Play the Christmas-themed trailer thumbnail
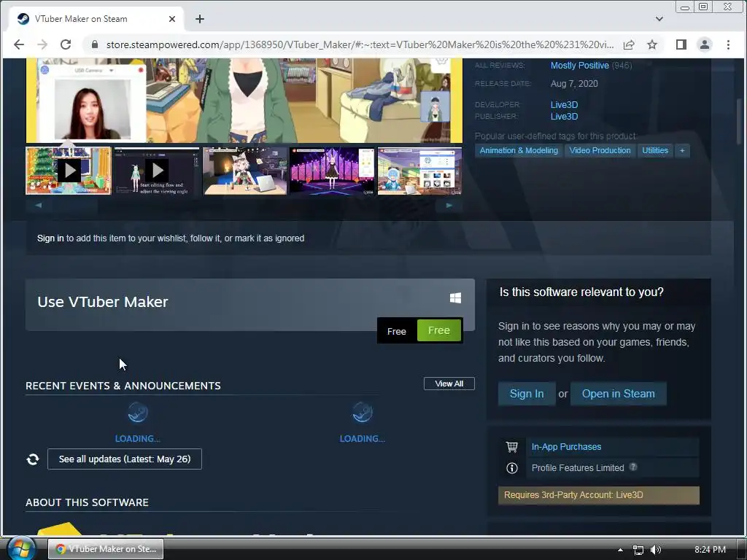The image size is (747, 560). (x=69, y=171)
